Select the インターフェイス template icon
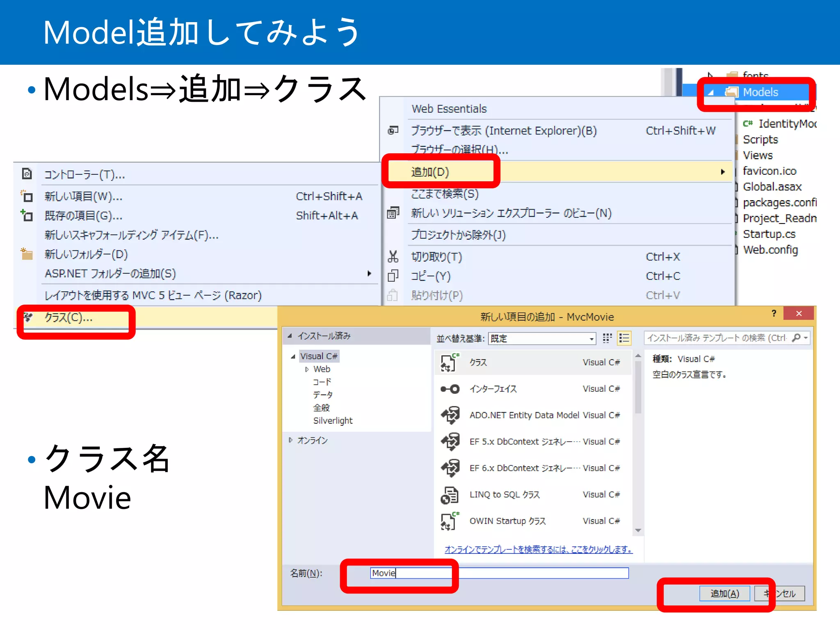840x630 pixels. (x=450, y=389)
